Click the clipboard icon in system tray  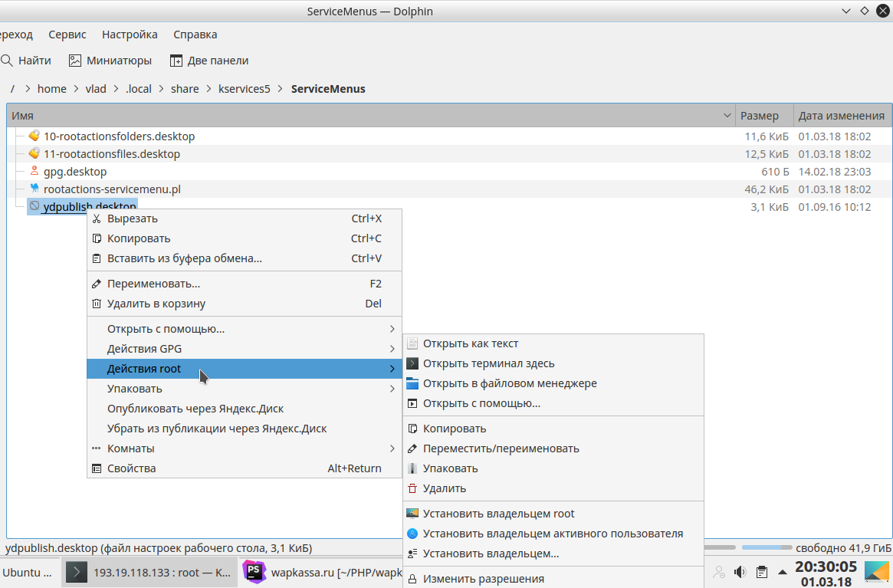click(761, 572)
